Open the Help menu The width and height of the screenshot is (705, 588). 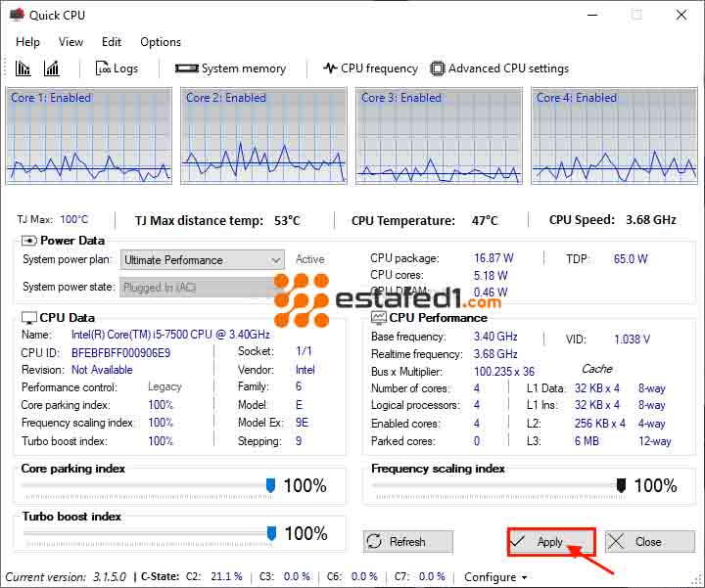pyautogui.click(x=27, y=42)
